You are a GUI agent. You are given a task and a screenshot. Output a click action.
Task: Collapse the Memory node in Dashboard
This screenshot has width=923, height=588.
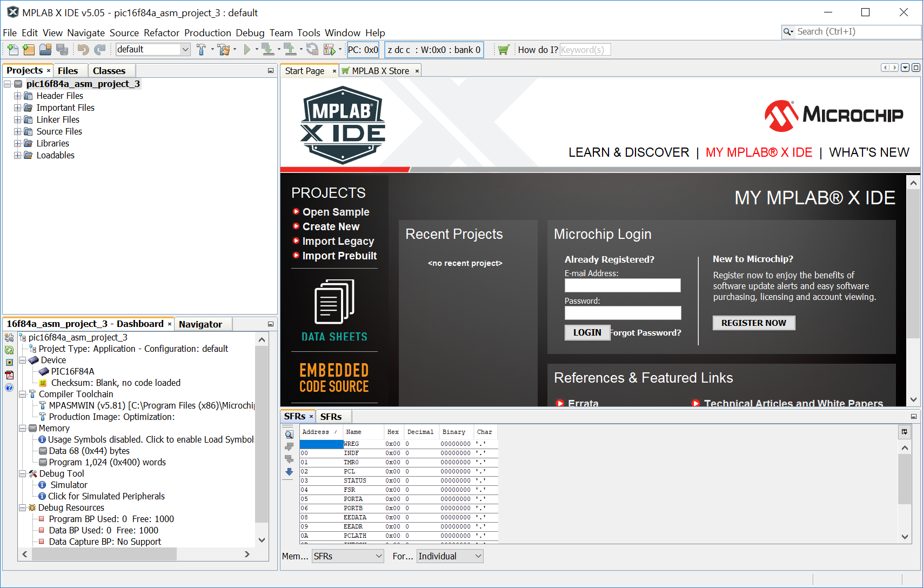pyautogui.click(x=23, y=428)
